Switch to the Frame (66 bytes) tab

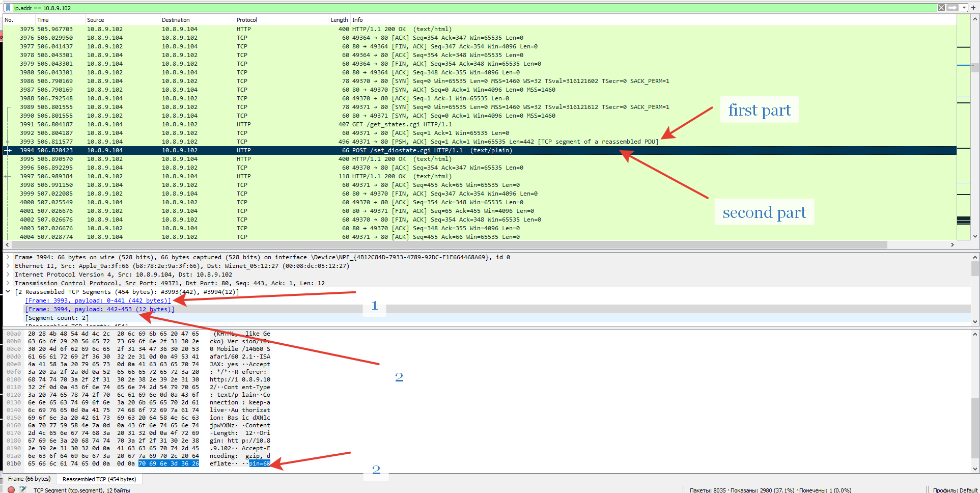[x=30, y=479]
